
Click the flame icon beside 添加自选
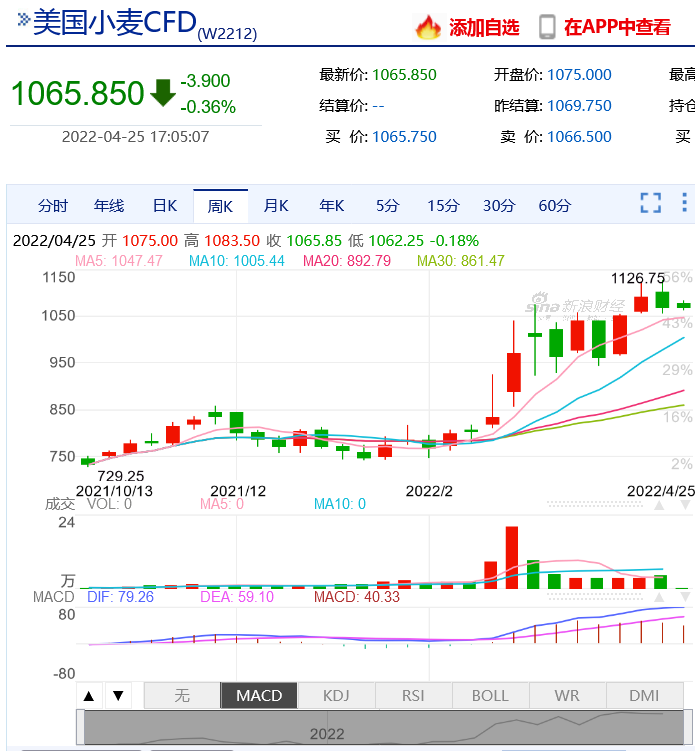(x=428, y=27)
